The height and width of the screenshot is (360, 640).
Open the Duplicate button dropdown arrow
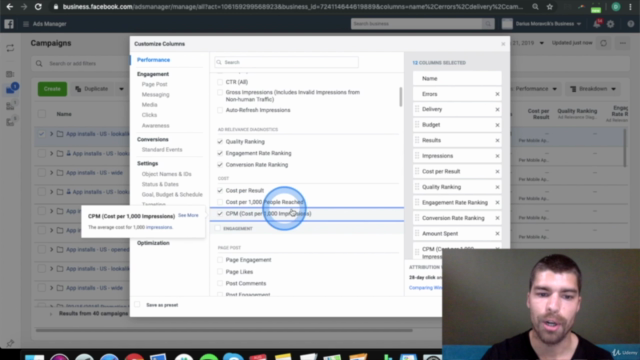coord(121,89)
